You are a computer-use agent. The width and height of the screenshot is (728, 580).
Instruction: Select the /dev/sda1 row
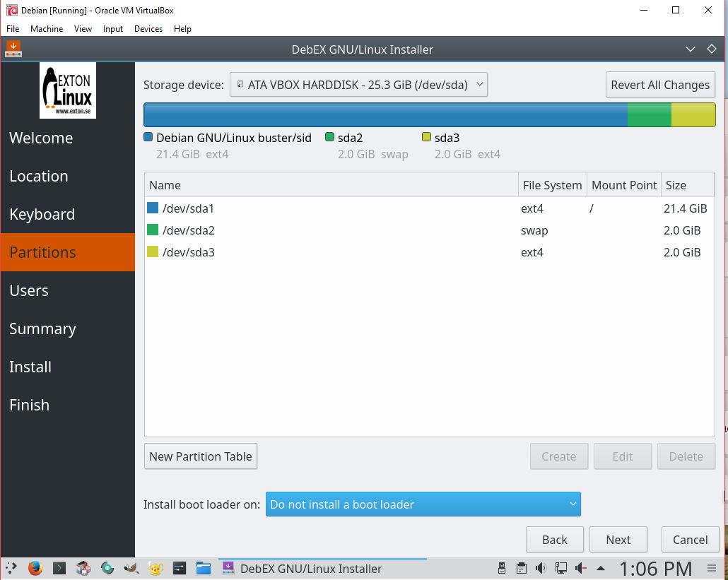point(430,208)
